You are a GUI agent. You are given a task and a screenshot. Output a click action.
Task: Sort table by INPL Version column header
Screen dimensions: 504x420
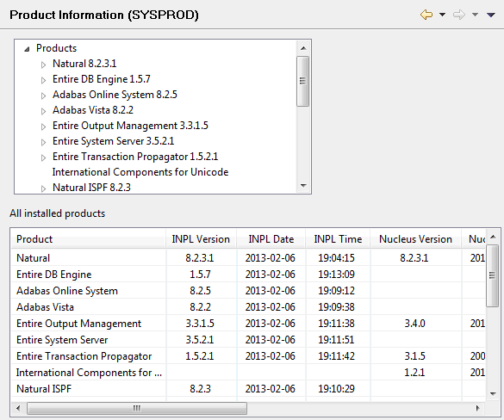pyautogui.click(x=201, y=239)
